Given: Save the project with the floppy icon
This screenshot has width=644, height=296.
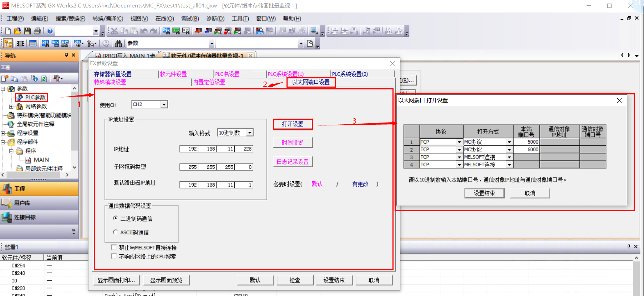Looking at the screenshot, I should 27,31.
